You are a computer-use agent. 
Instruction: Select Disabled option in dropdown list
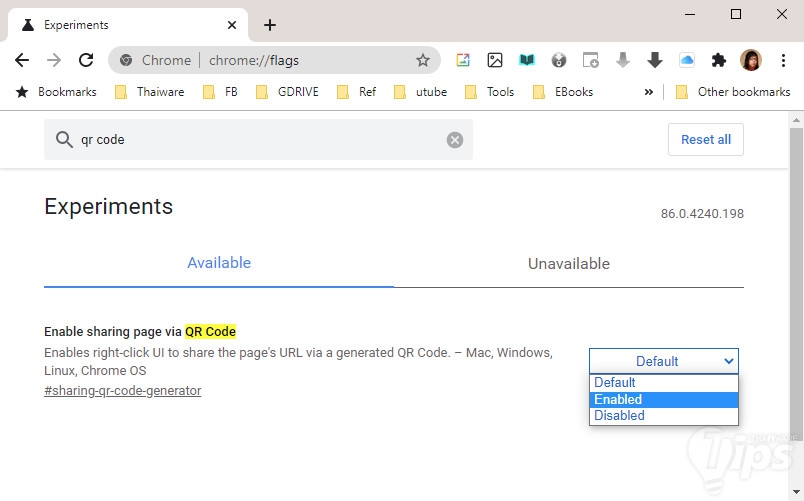tap(664, 416)
